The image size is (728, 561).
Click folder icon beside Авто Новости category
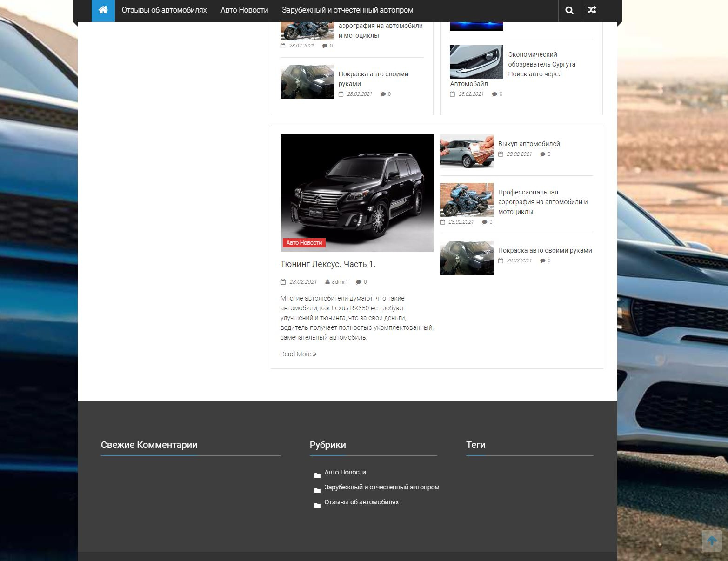317,476
